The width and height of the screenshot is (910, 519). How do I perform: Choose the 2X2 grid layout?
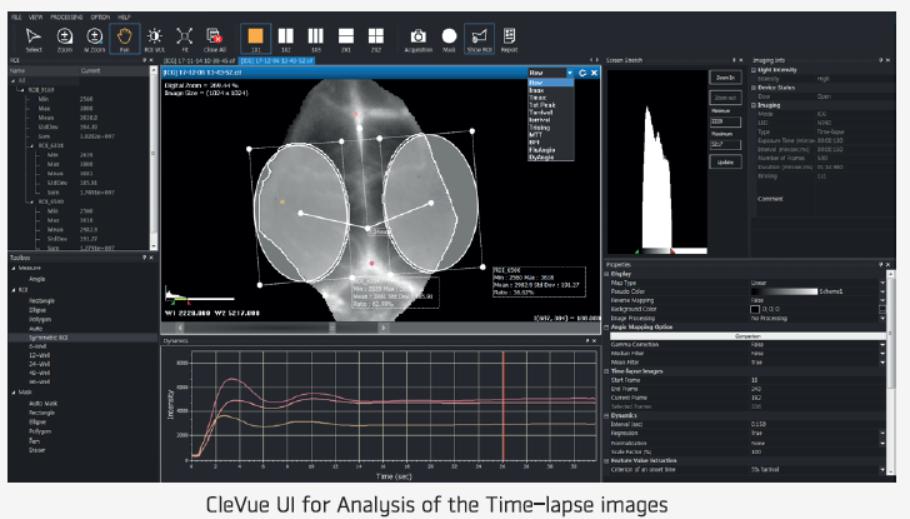pyautogui.click(x=376, y=37)
